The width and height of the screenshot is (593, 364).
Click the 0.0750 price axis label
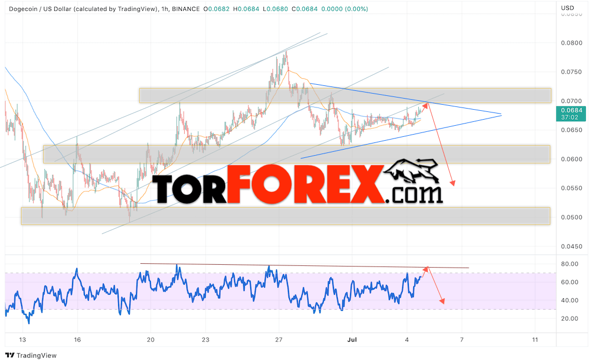571,72
